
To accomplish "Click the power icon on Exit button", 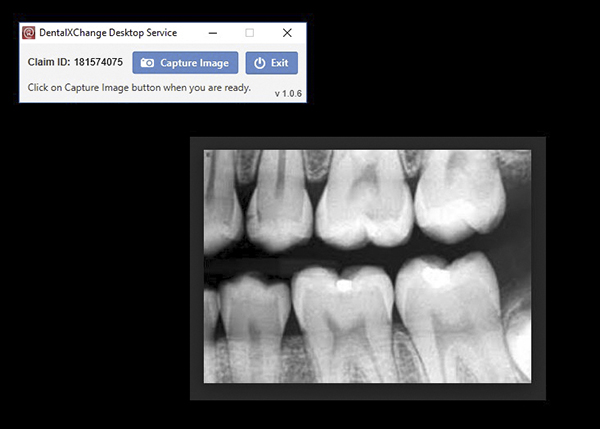I will tap(260, 63).
